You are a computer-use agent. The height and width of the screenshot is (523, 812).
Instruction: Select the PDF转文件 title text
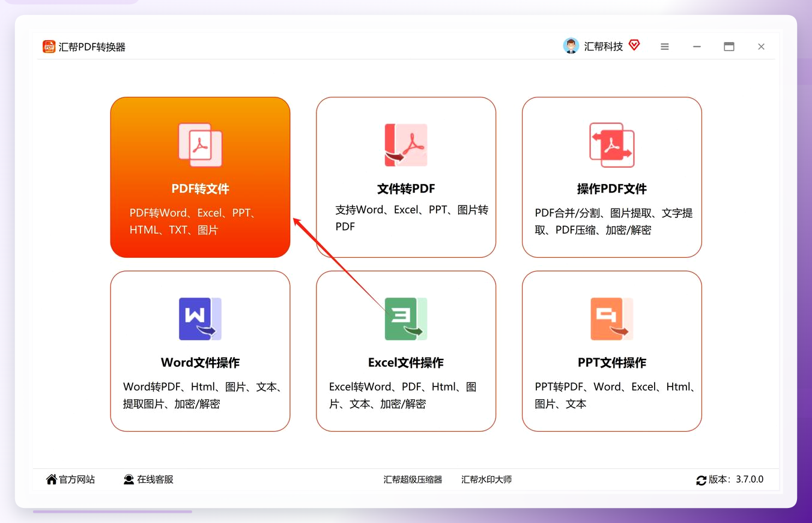200,189
